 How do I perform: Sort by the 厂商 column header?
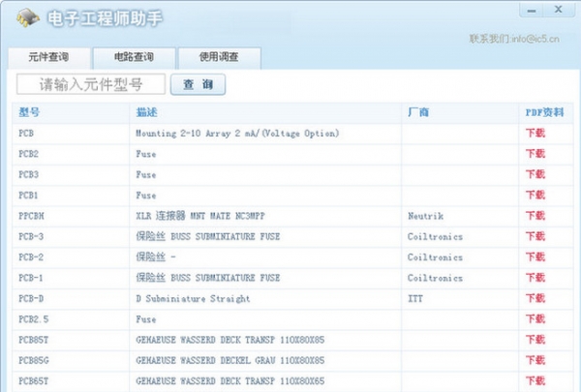point(418,112)
